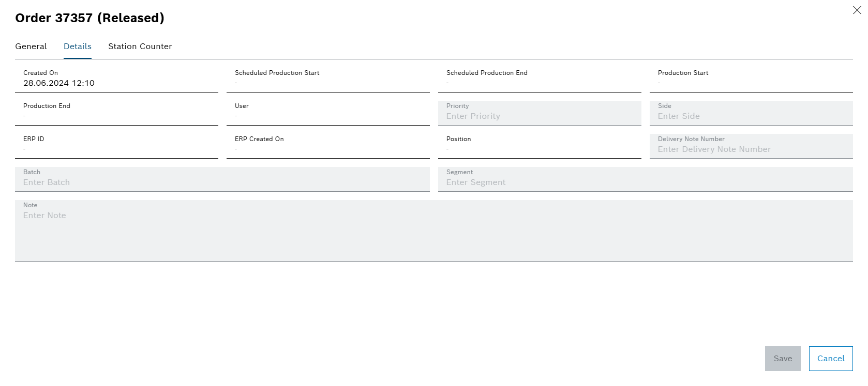Focus the Batch input field

point(222,182)
